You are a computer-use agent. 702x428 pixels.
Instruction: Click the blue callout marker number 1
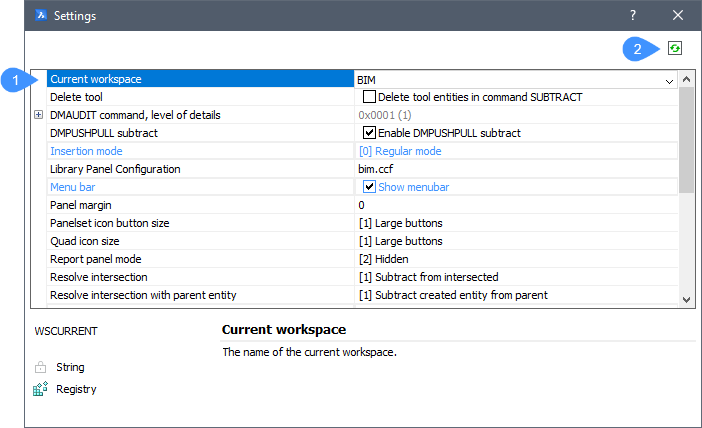[14, 79]
